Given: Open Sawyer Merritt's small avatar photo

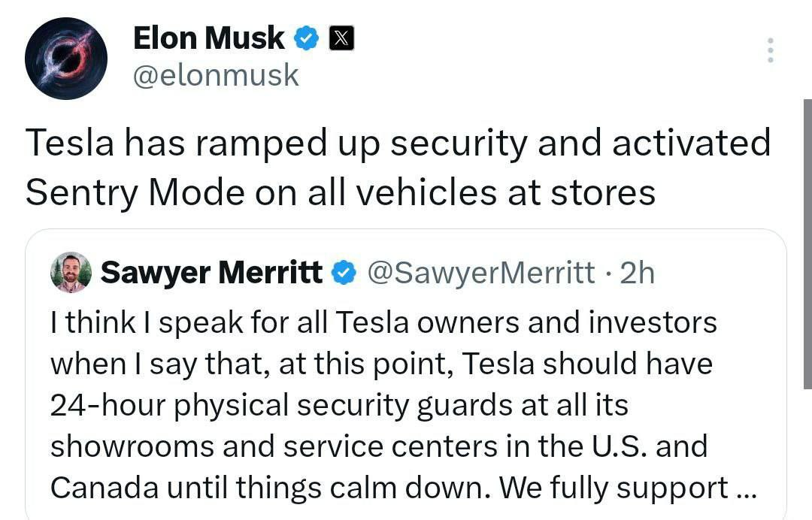Looking at the screenshot, I should click(x=71, y=272).
